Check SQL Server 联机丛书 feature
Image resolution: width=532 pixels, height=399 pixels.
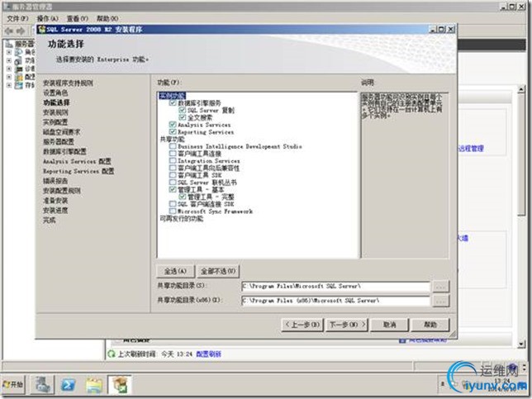(173, 183)
